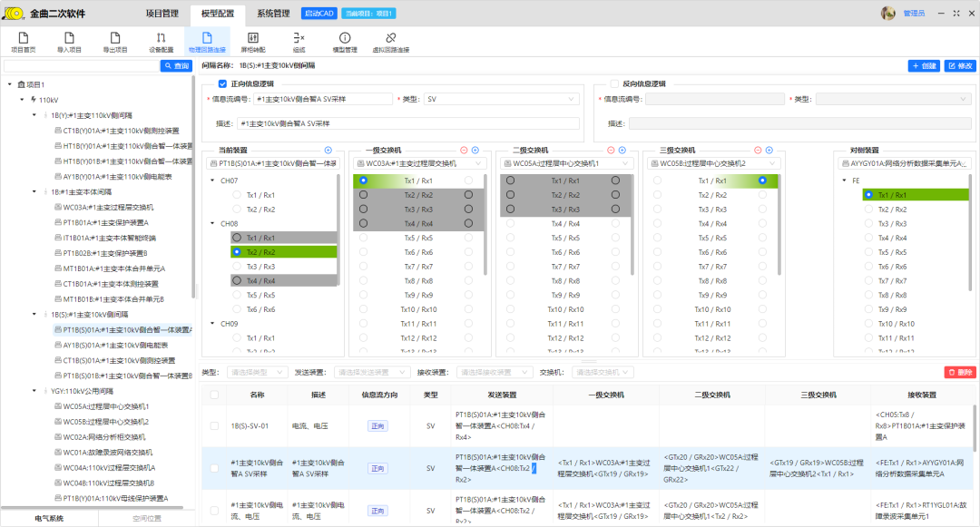
Task: Click the 导出项目 export icon
Action: (115, 42)
